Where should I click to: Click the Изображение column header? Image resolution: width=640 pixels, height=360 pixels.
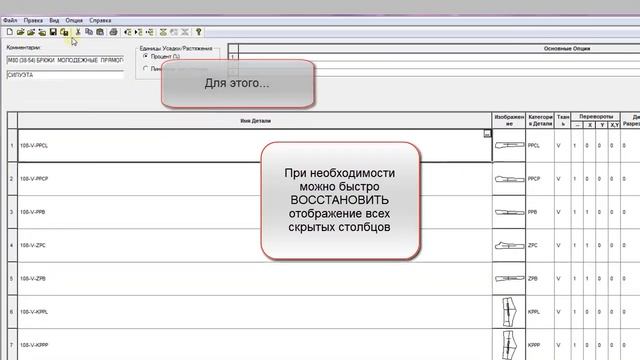tap(509, 120)
